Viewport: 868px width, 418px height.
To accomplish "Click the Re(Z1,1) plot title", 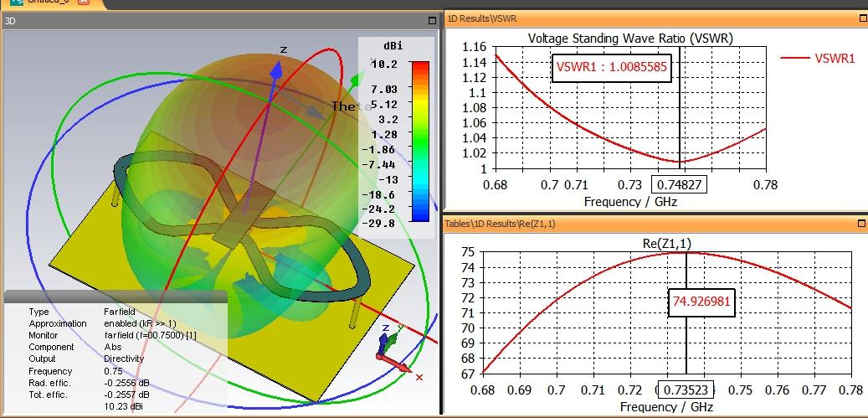I will (x=666, y=243).
